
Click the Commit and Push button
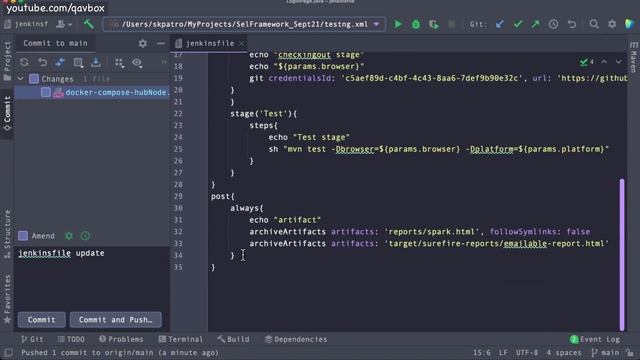(116, 320)
